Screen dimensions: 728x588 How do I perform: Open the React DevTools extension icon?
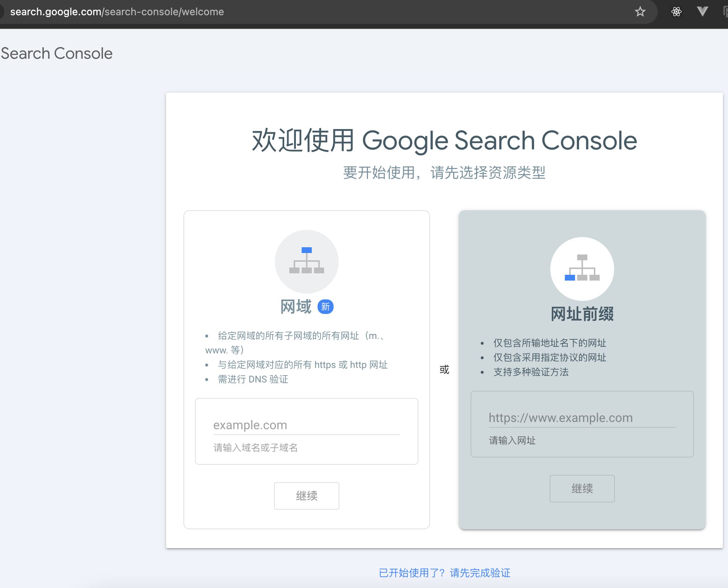[x=676, y=12]
